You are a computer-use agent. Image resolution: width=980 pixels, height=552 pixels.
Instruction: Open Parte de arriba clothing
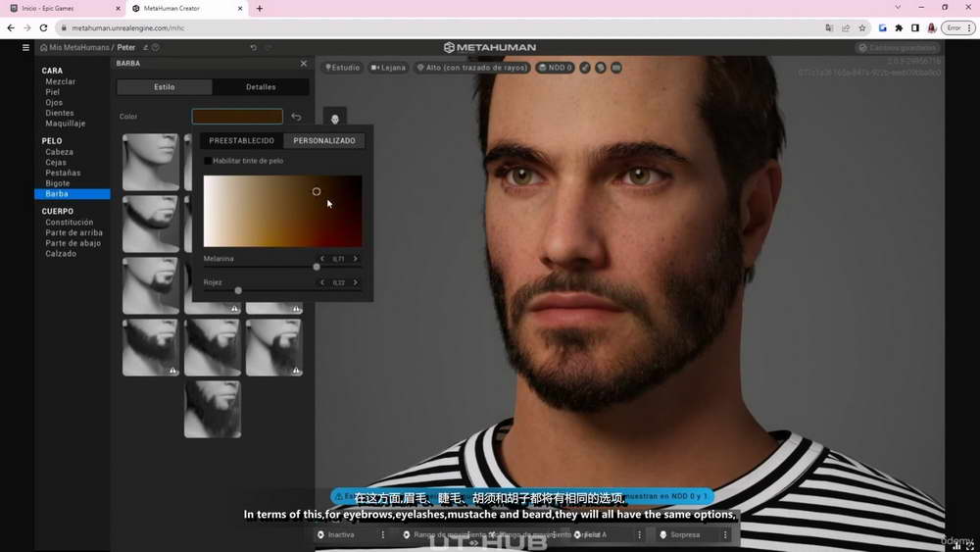pos(73,233)
